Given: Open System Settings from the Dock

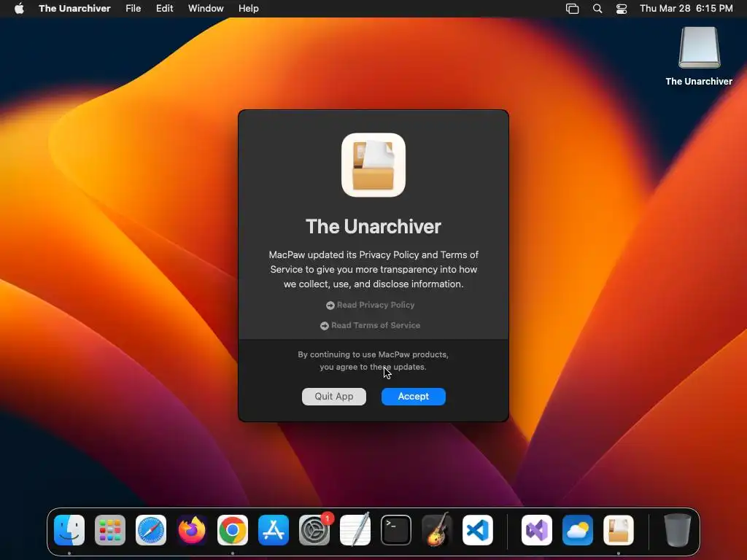Looking at the screenshot, I should 314,530.
